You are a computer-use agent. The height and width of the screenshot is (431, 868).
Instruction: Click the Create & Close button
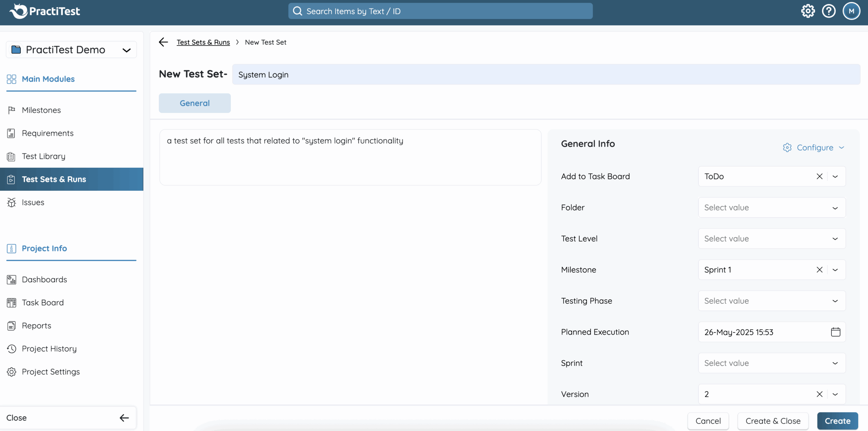[x=773, y=421]
